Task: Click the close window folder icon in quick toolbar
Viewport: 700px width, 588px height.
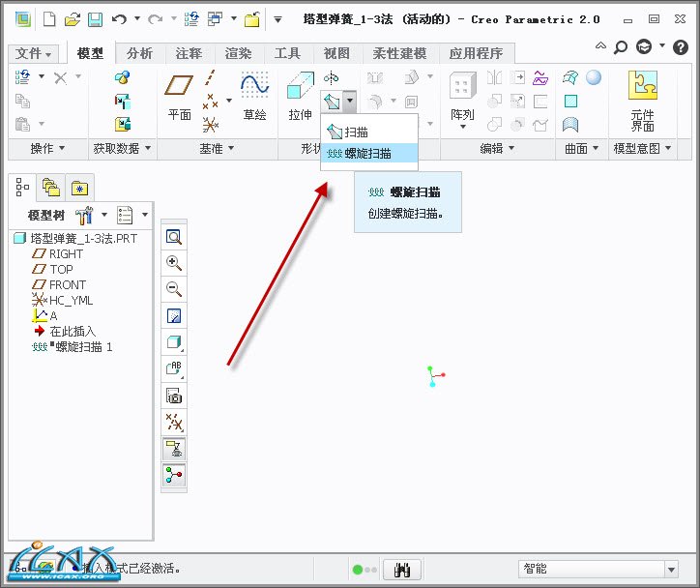Action: point(252,19)
